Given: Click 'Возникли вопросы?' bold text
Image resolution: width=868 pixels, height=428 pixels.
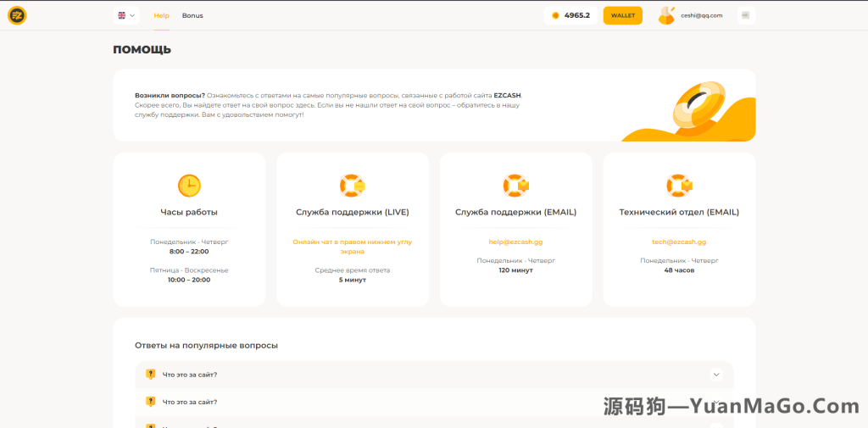Looking at the screenshot, I should pyautogui.click(x=170, y=95).
